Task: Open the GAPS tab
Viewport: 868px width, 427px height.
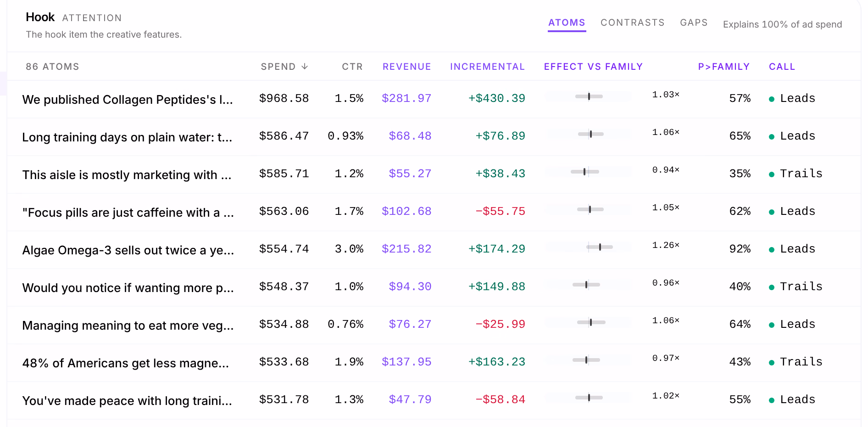Action: tap(694, 22)
